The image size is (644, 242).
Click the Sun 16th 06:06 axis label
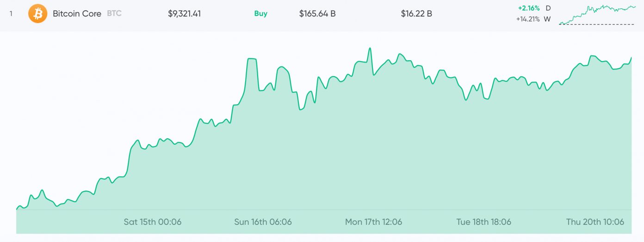(x=263, y=222)
